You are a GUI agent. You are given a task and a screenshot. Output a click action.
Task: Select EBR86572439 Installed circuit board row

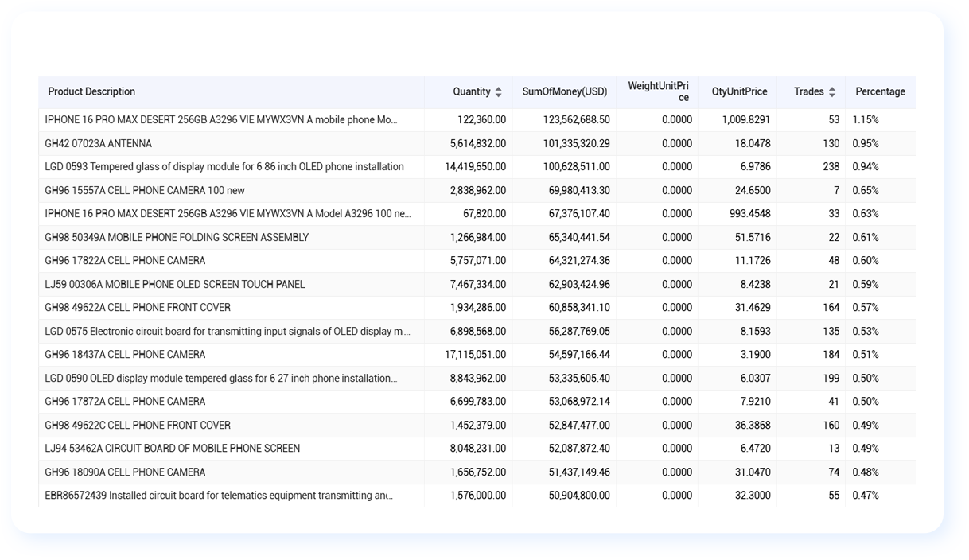pyautogui.click(x=477, y=496)
